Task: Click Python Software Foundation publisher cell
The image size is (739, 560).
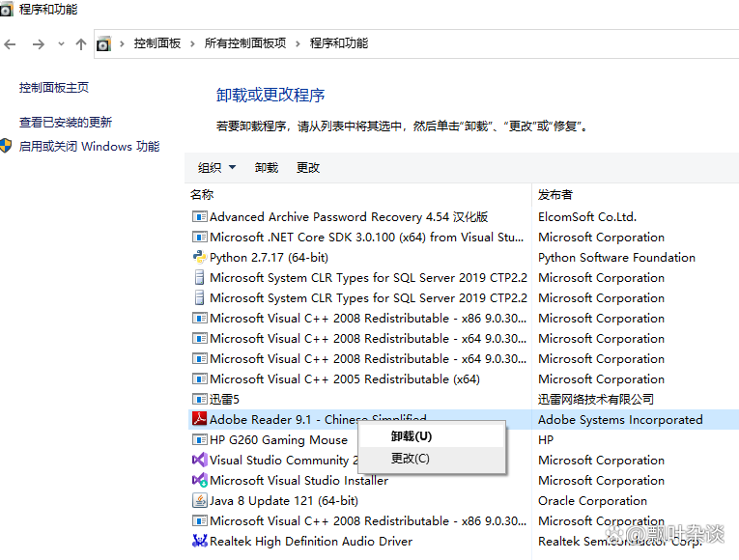Action: click(616, 257)
